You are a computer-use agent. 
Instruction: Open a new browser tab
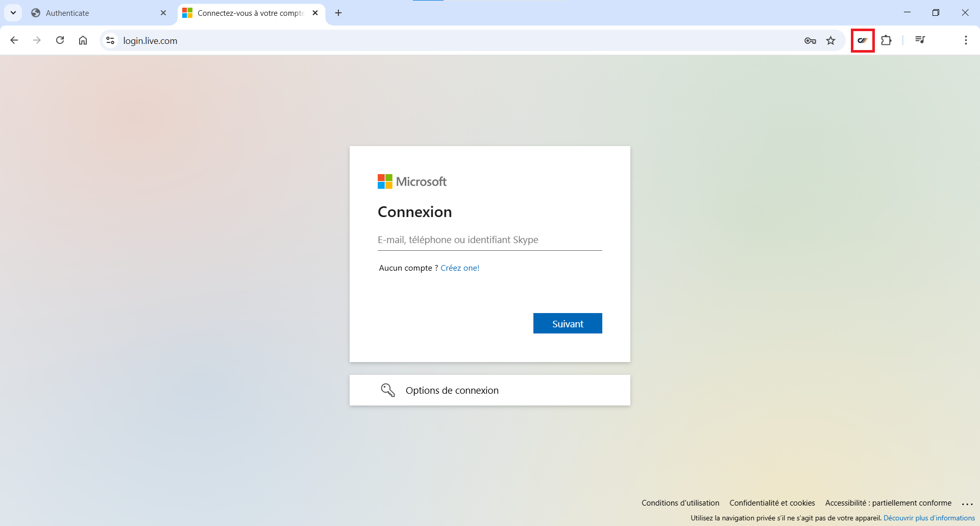[x=338, y=13]
